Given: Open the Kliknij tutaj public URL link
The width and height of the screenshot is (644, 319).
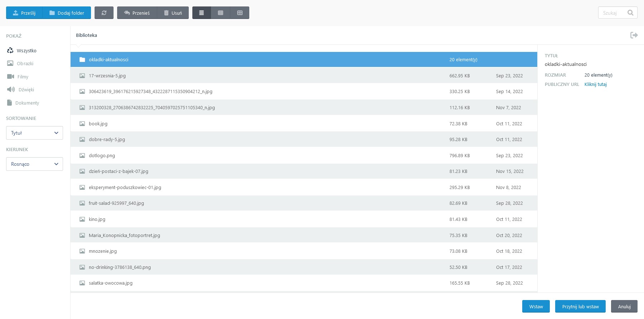Looking at the screenshot, I should tap(595, 84).
